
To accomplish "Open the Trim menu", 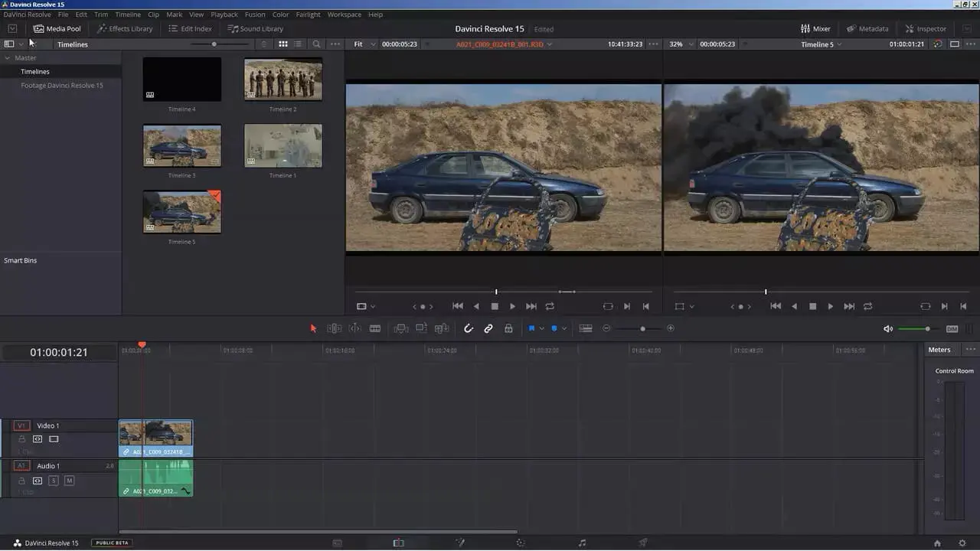I will click(x=101, y=15).
